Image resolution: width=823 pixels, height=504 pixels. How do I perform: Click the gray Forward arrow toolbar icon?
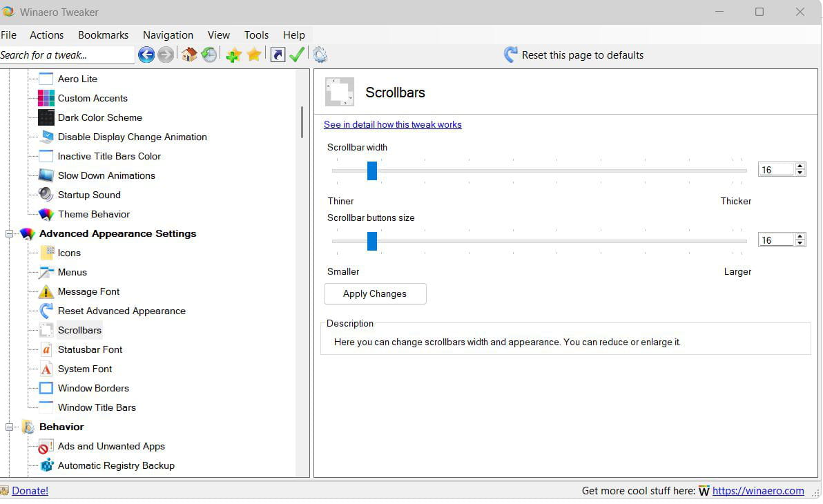pos(166,55)
